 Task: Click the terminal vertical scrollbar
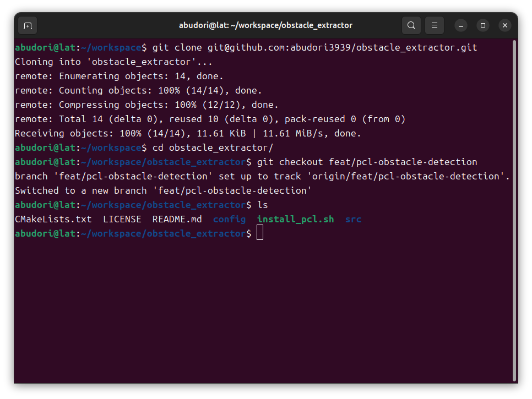(514, 210)
